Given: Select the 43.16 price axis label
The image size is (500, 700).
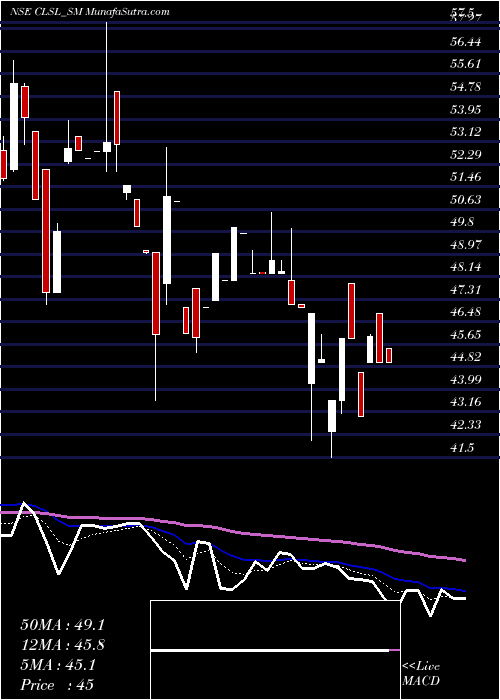Looking at the screenshot, I should (x=465, y=402).
